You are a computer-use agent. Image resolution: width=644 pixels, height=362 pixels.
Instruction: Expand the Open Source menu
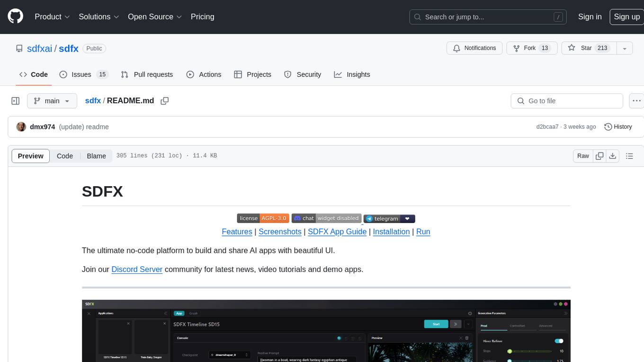[155, 17]
